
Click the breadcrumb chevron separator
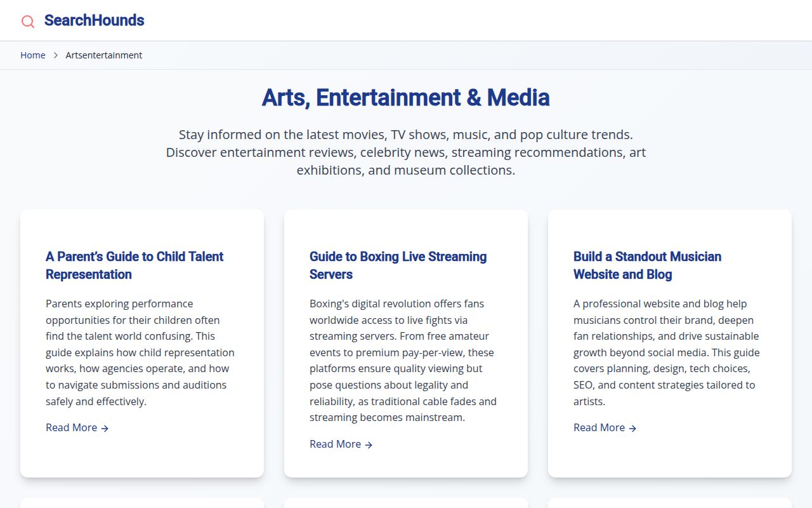tap(55, 55)
